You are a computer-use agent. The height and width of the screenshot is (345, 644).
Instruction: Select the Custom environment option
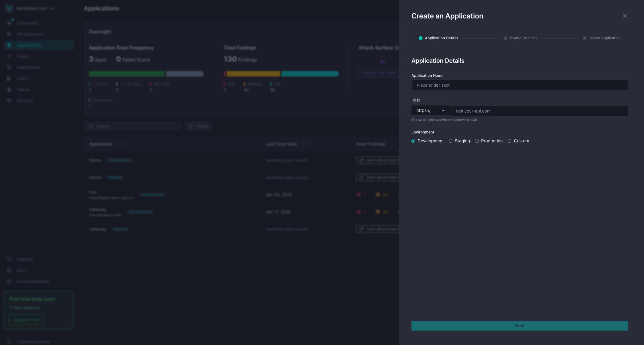509,141
